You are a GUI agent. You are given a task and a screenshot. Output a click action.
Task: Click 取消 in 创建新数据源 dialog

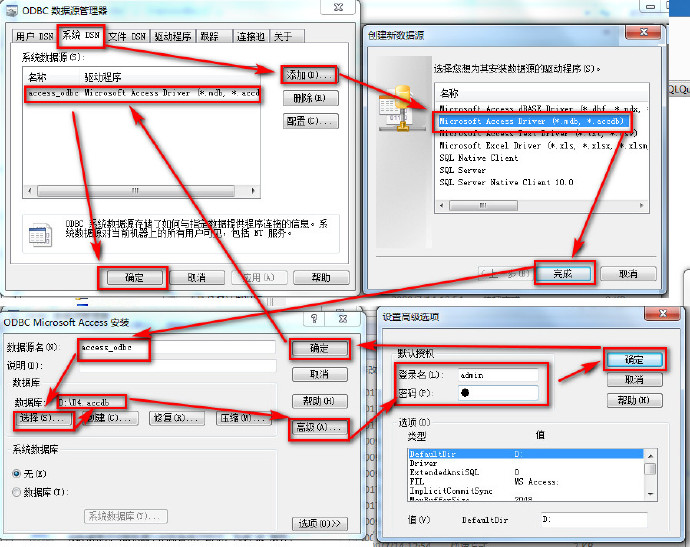click(628, 274)
